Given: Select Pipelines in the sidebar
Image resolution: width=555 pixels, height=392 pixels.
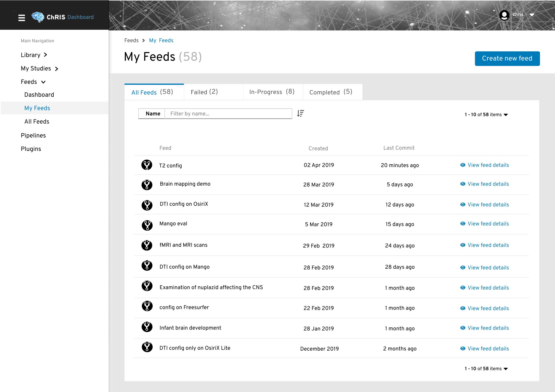Looking at the screenshot, I should (x=33, y=135).
